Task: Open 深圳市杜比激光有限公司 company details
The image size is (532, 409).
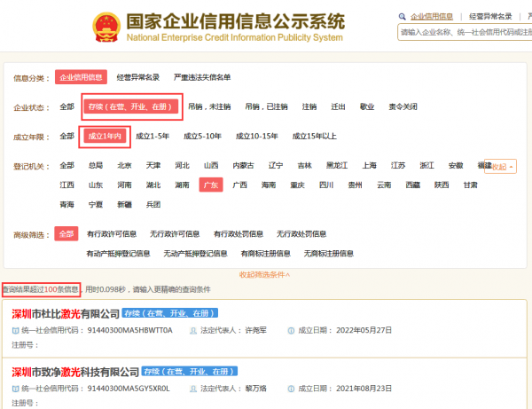Action: tap(66, 314)
